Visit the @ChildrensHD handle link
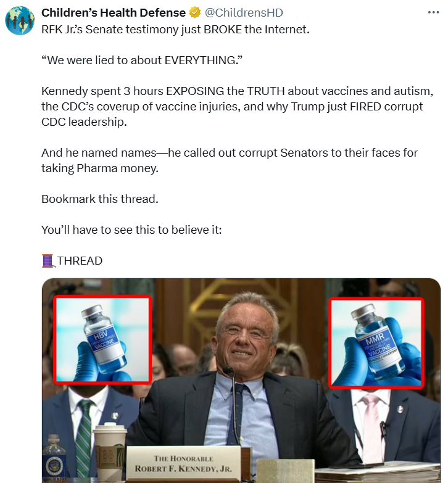The width and height of the screenshot is (448, 483). [x=244, y=12]
